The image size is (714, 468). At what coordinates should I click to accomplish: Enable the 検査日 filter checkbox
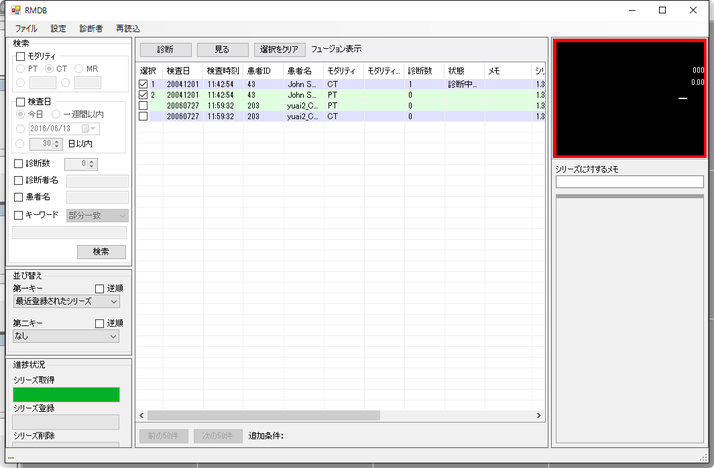tap(20, 102)
